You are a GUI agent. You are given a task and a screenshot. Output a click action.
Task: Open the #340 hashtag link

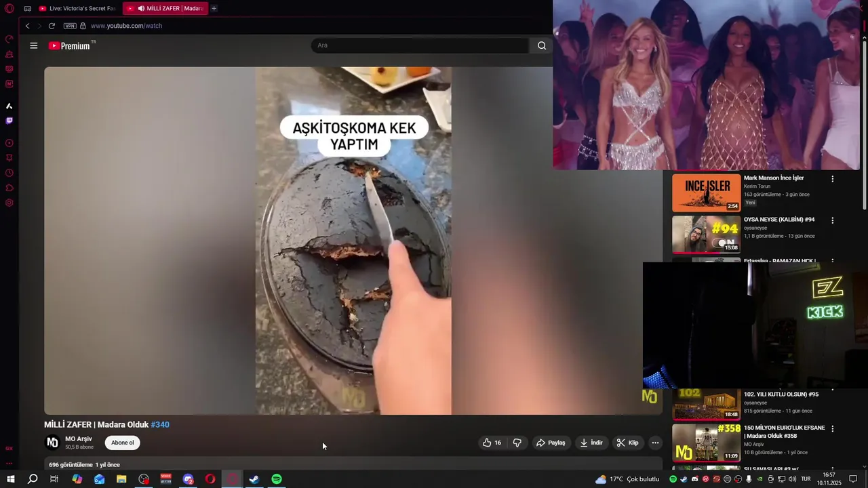(x=160, y=424)
